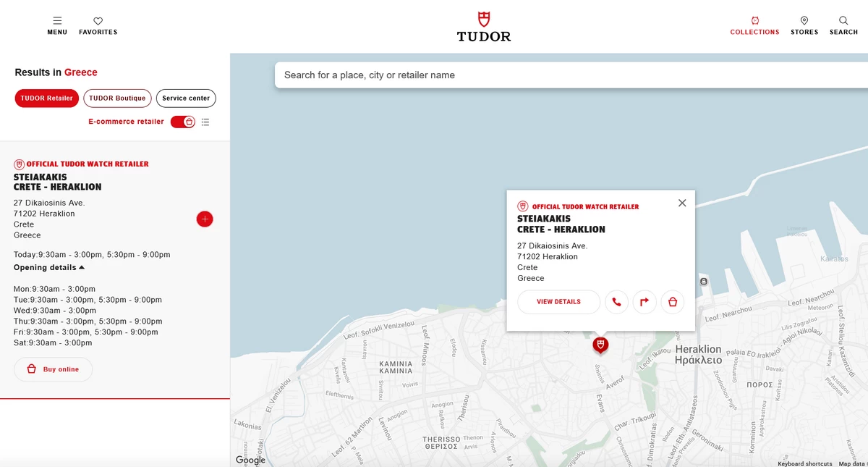Image resolution: width=868 pixels, height=467 pixels.
Task: Select the TUDOR Retailer filter
Action: tap(47, 98)
